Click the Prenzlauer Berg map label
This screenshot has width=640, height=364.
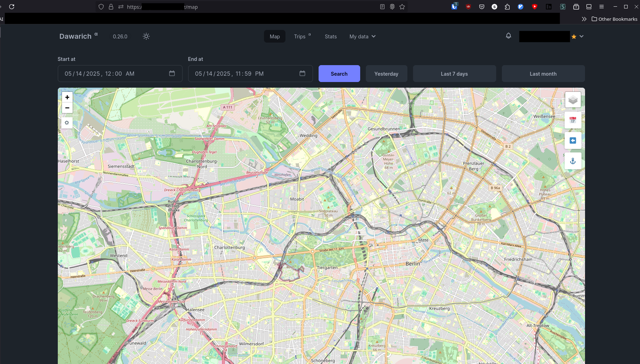pyautogui.click(x=474, y=166)
